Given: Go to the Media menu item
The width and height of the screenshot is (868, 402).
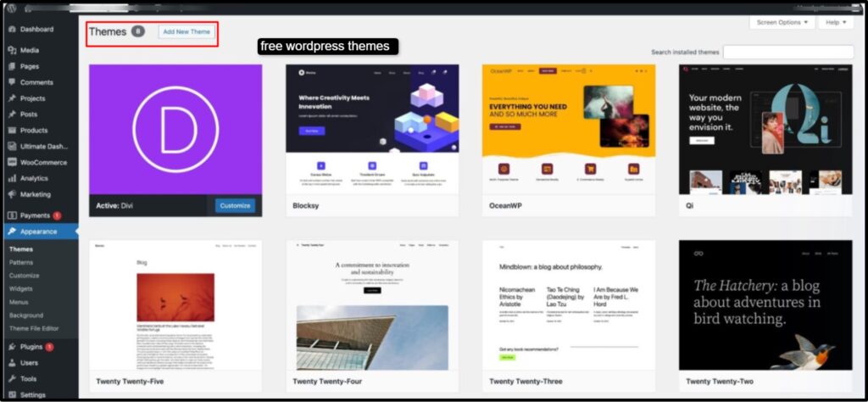Looking at the screenshot, I should click(30, 50).
